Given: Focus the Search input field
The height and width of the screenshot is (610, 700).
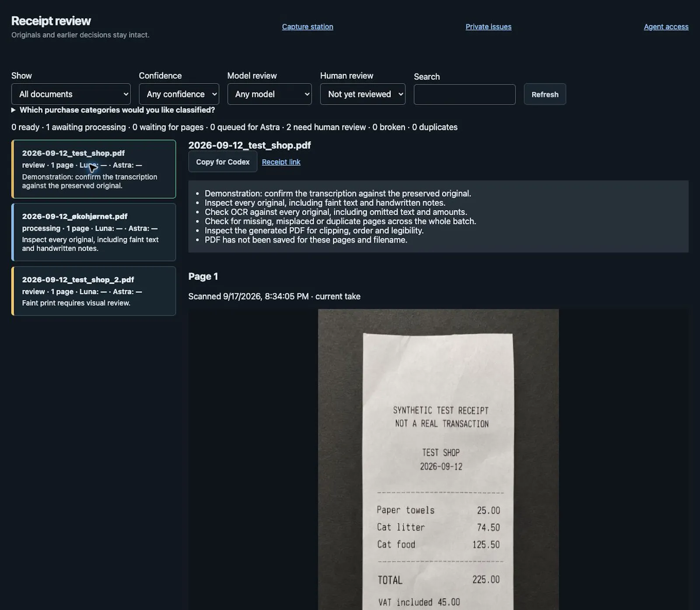Looking at the screenshot, I should pos(465,94).
